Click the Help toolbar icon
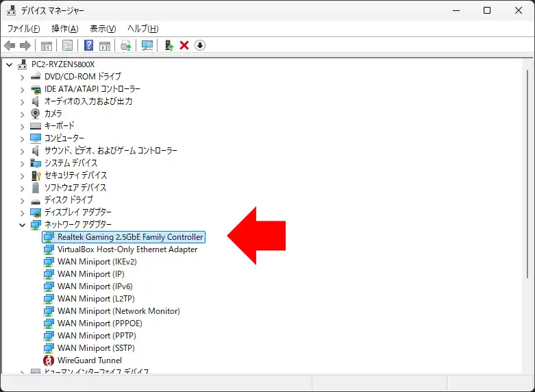 [88, 45]
